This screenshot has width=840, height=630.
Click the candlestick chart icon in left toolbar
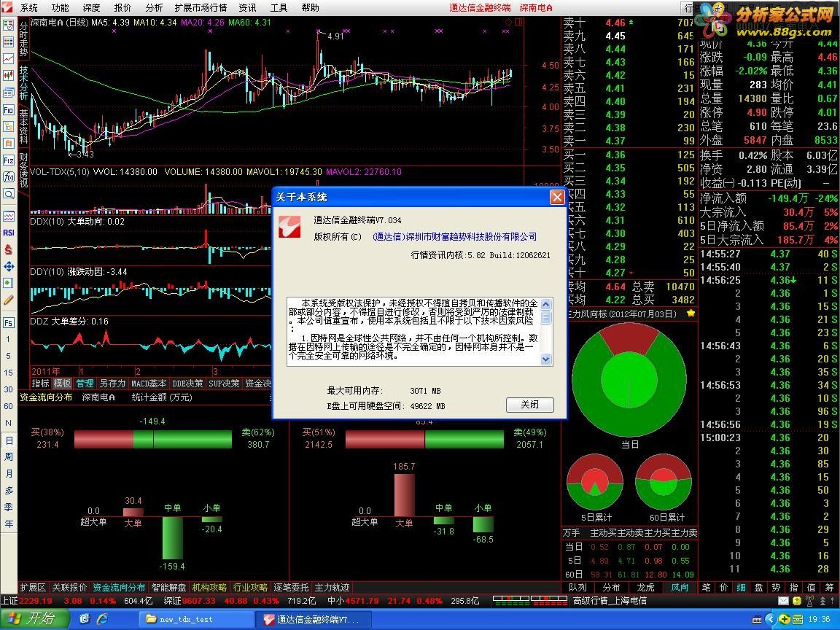click(8, 76)
